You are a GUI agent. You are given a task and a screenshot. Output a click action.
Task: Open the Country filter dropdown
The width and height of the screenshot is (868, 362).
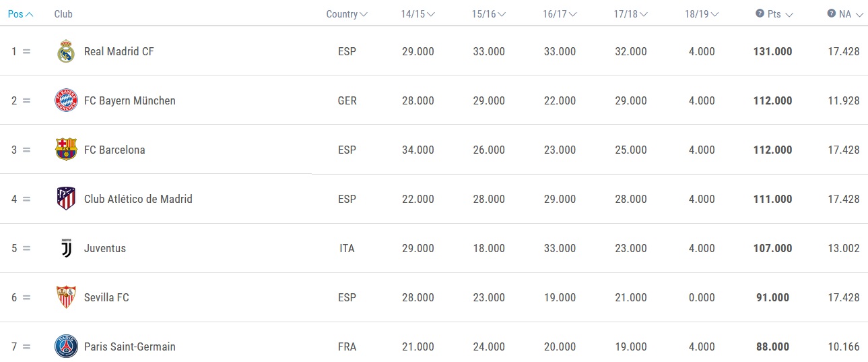[x=347, y=14]
